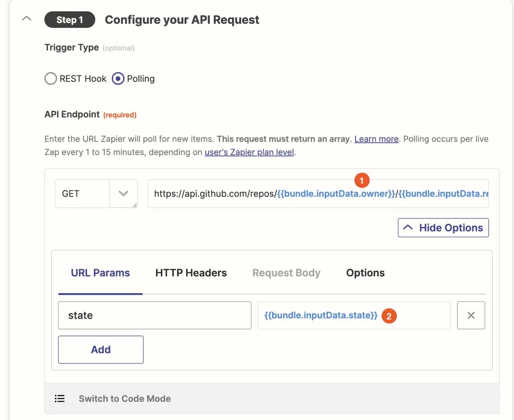The height and width of the screenshot is (420, 514).
Task: Click the orange annotation marker 1
Action: pos(362,180)
